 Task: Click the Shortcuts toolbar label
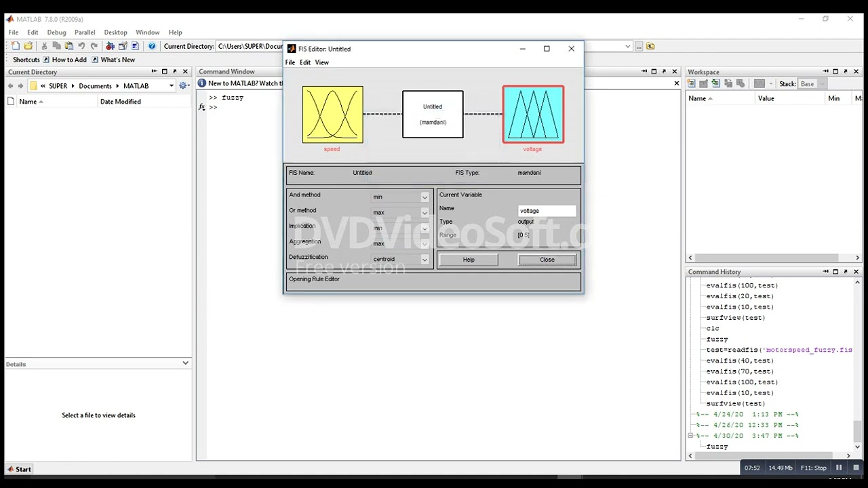(x=26, y=60)
